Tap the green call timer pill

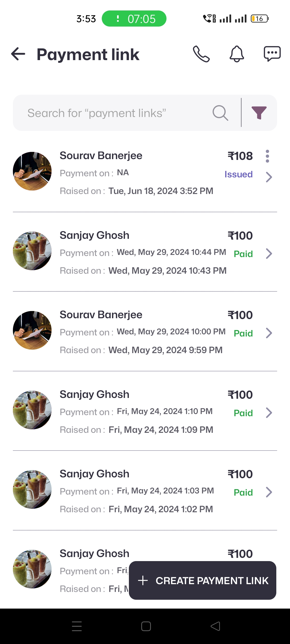[x=134, y=19]
